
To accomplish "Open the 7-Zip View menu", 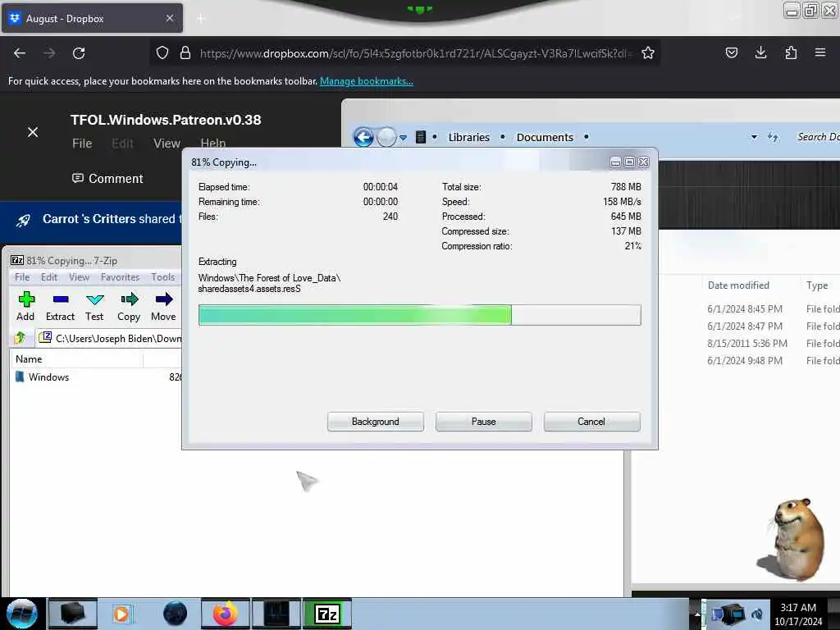I will point(79,277).
